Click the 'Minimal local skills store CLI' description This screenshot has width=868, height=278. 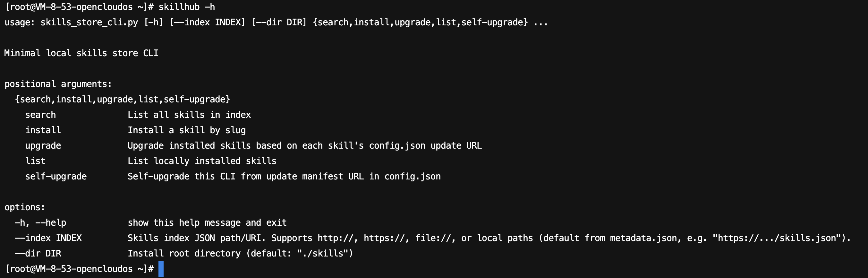81,53
